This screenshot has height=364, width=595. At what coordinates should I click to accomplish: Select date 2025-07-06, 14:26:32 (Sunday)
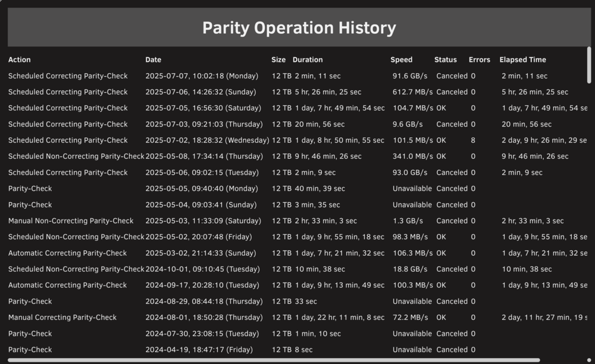pyautogui.click(x=201, y=92)
